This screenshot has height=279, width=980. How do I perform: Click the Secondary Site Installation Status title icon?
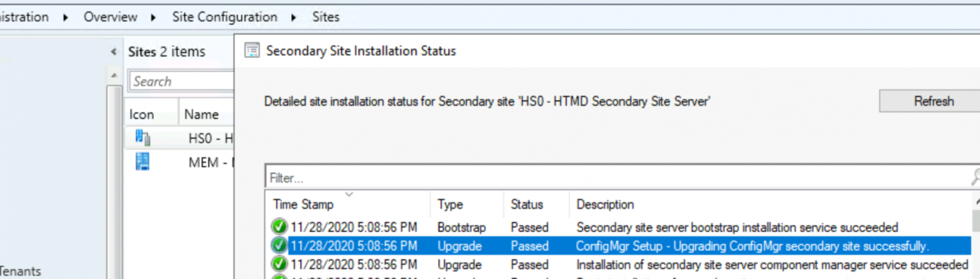click(x=252, y=50)
